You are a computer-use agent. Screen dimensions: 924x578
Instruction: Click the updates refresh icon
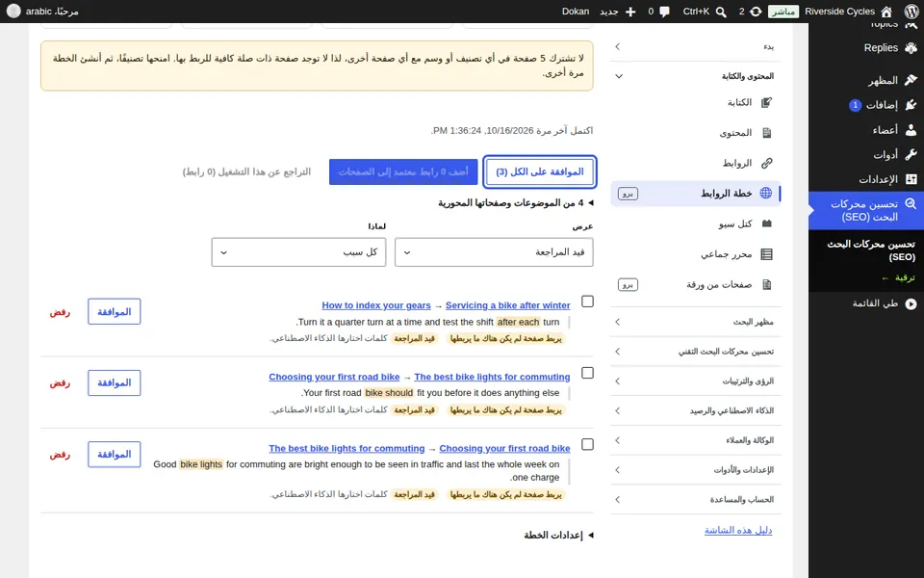(756, 12)
